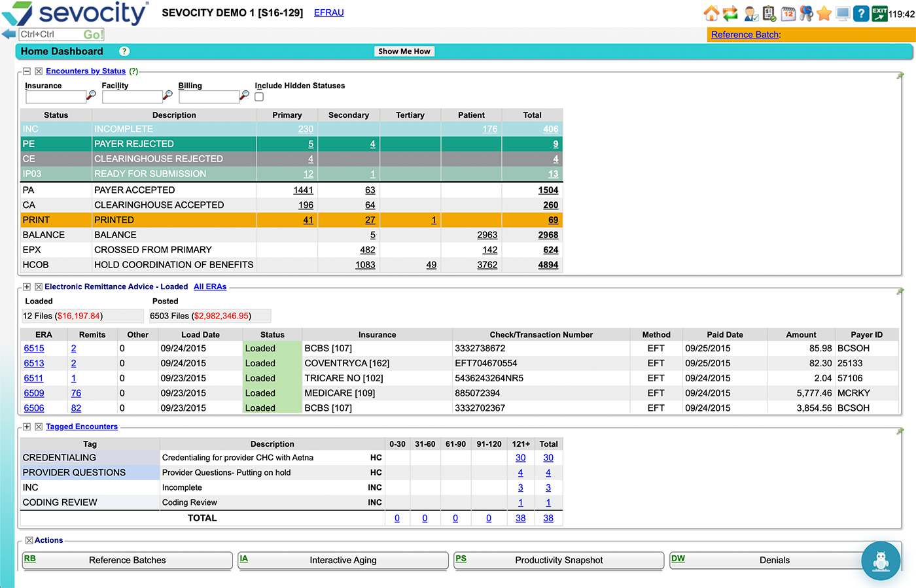Viewport: 916px width, 588px height.
Task: Close the Actions panel
Action: coord(29,540)
